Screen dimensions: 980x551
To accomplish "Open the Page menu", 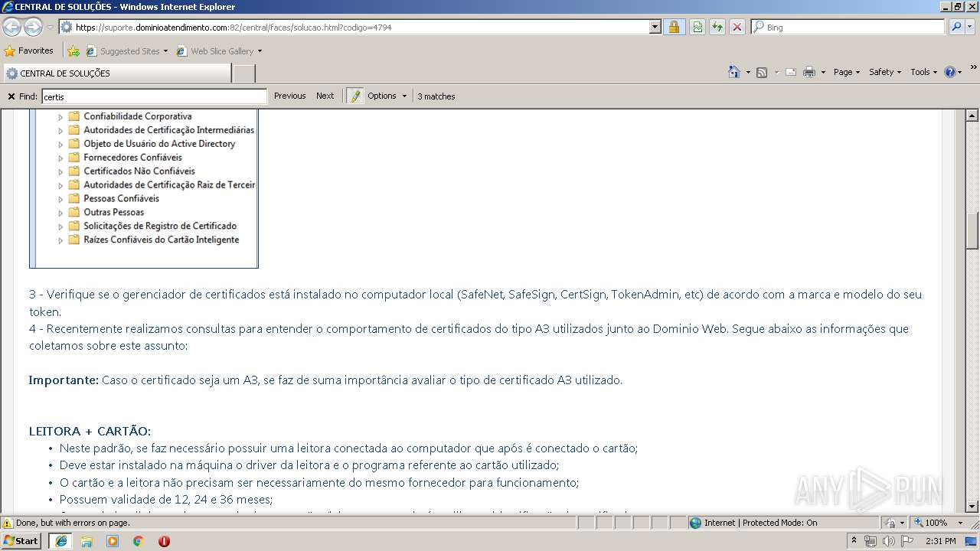I will [x=846, y=72].
